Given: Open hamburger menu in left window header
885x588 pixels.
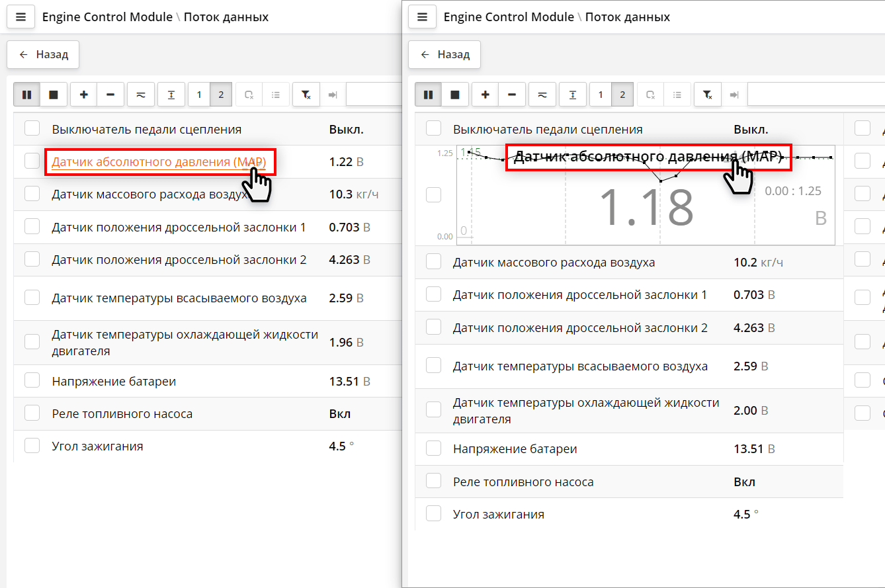Looking at the screenshot, I should pos(21,17).
